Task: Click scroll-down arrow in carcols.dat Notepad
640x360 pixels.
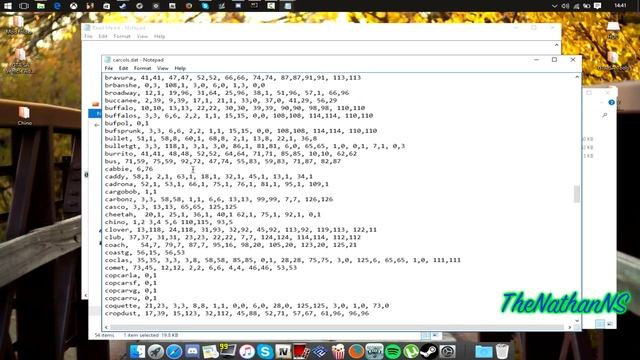Action: 577,320
